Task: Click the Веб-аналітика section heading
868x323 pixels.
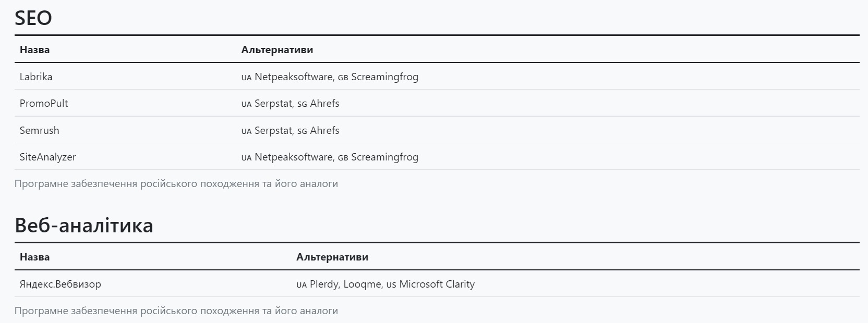Action: [x=84, y=225]
